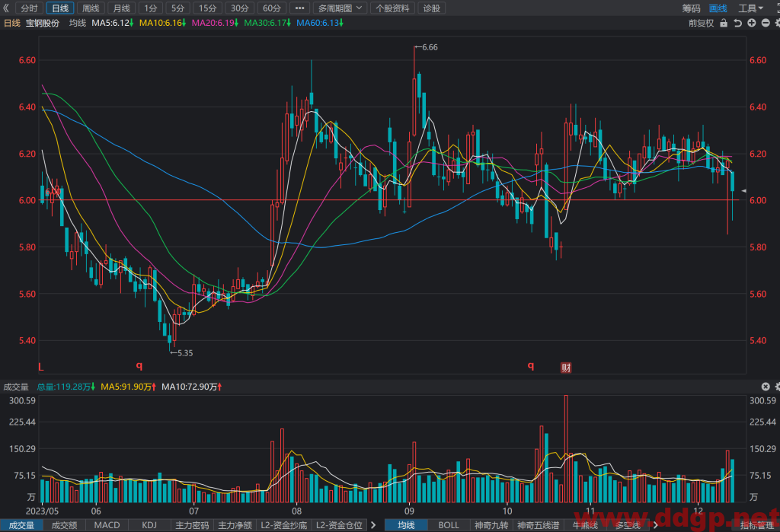The height and width of the screenshot is (532, 780).
Task: Click the unlock padlock icon beside 前复权
Action: pyautogui.click(x=724, y=23)
